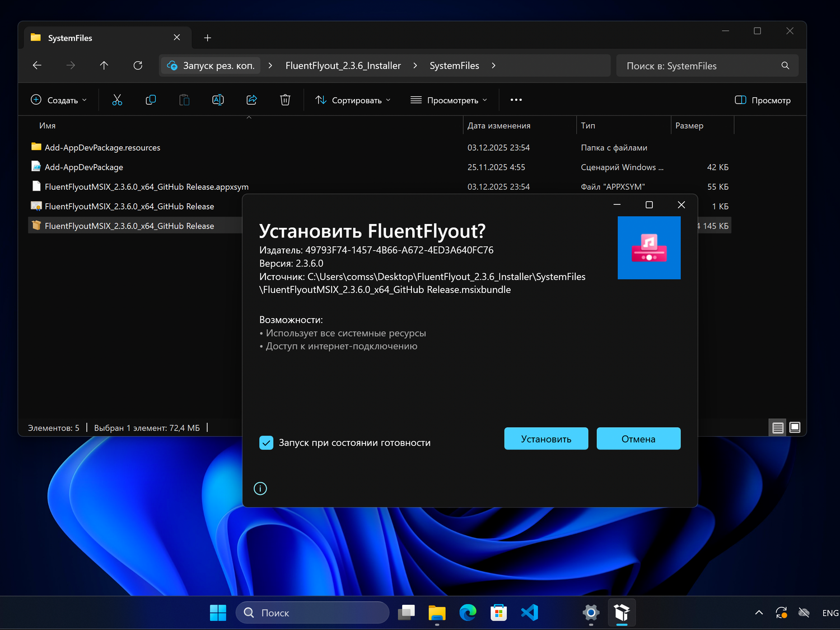Sort files by Размер column header

[x=689, y=125]
